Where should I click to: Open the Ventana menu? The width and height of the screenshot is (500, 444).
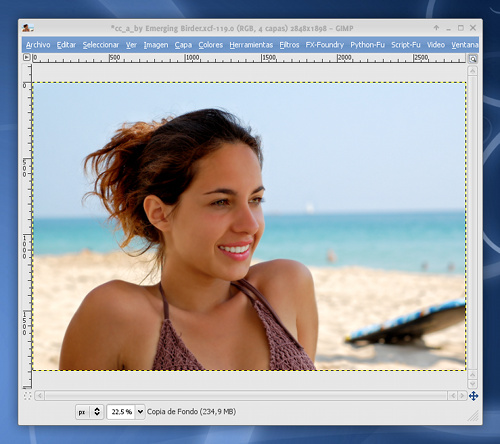point(465,45)
